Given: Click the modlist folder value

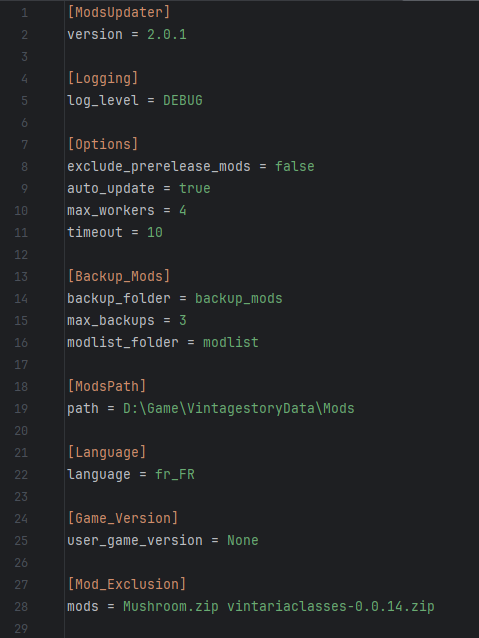Looking at the screenshot, I should coord(231,342).
